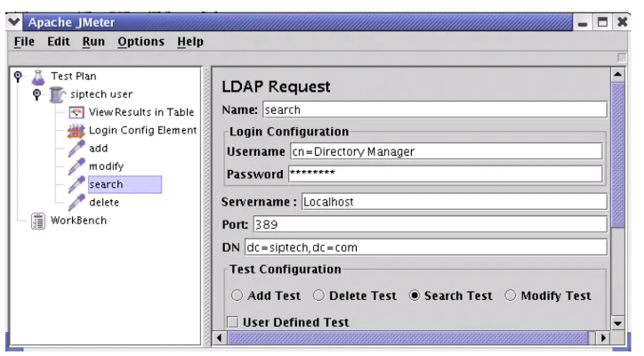Click the horizontal scrollbar thumb
644x356 pixels.
[407, 338]
